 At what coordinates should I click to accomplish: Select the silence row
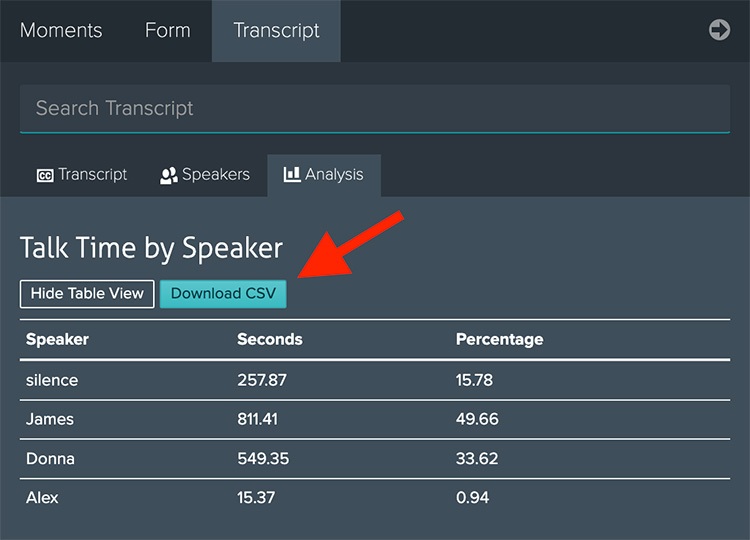tap(375, 380)
